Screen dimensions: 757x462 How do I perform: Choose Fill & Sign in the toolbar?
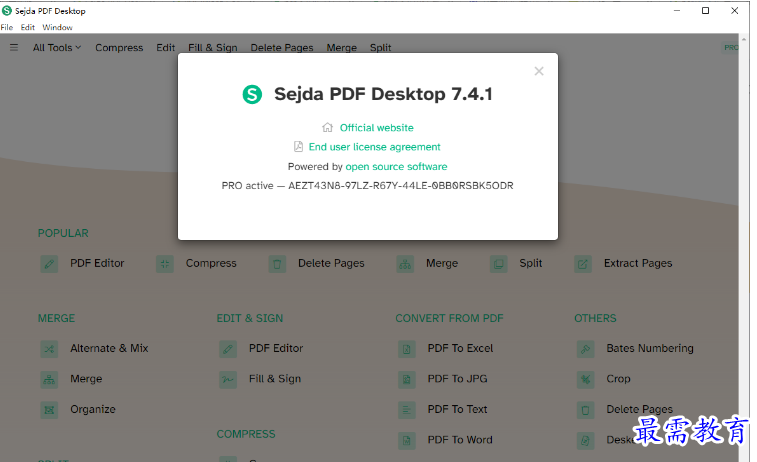click(213, 48)
